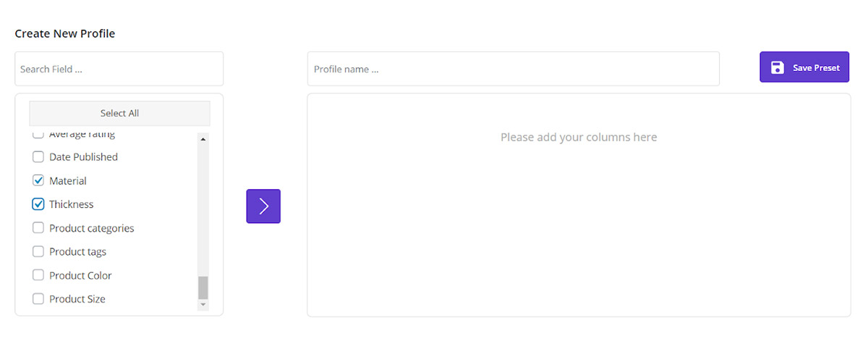868x357 pixels.
Task: Click the Product categories label text
Action: click(x=91, y=228)
